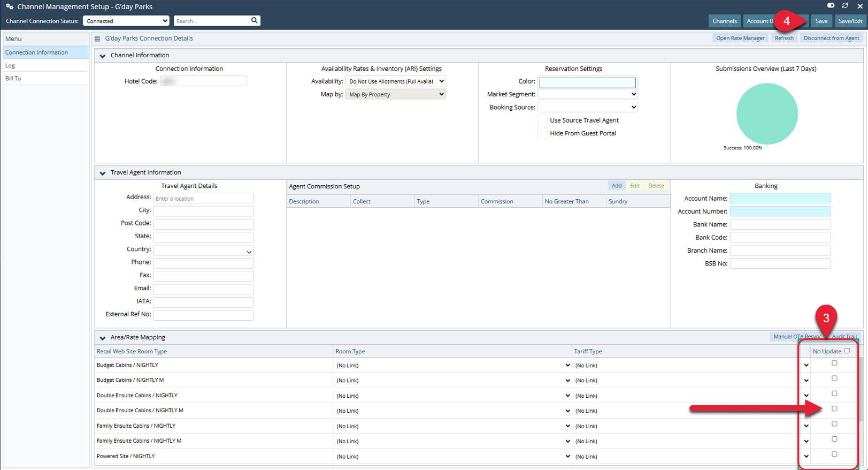Click the Account Number banking field
The image size is (868, 470).
pos(780,211)
